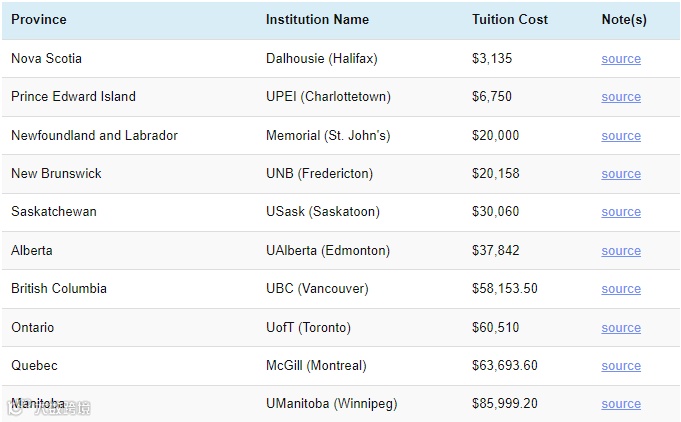Click the Newfoundland and Labrador source link
681x422 pixels.
tap(621, 136)
